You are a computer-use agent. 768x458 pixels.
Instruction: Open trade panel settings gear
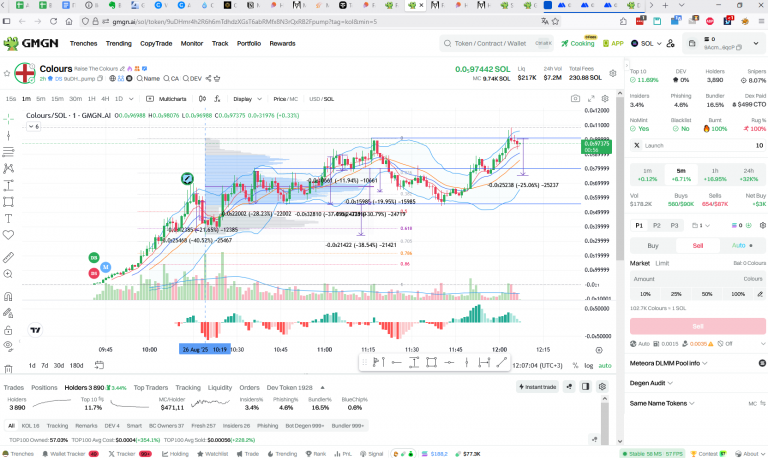[763, 225]
